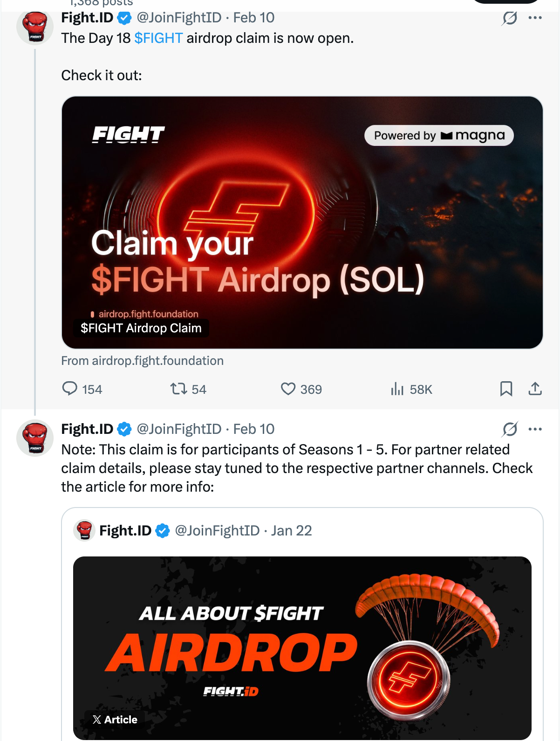Follow the 'From airdrop.fight.foundation' link
560x741 pixels.
[x=143, y=361]
